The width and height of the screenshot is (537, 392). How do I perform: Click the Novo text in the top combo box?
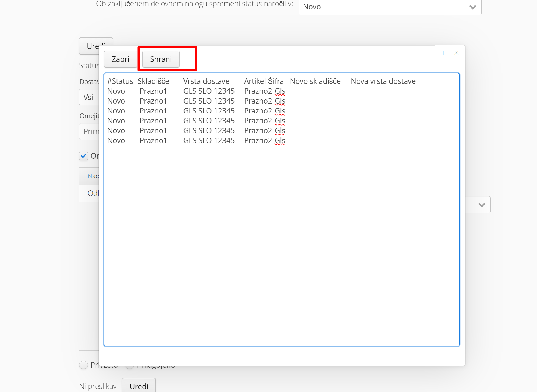pyautogui.click(x=312, y=7)
